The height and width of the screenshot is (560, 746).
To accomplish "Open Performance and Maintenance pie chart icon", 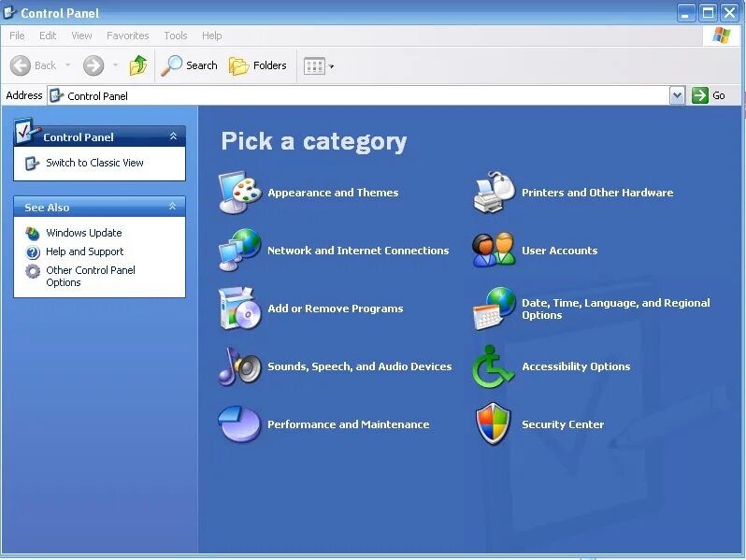I will click(x=239, y=424).
